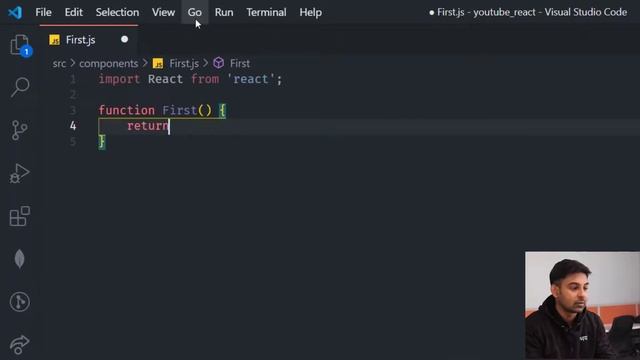Viewport: 640px width, 360px height.
Task: Click the JS file icon on First.js tab
Action: tap(54, 40)
